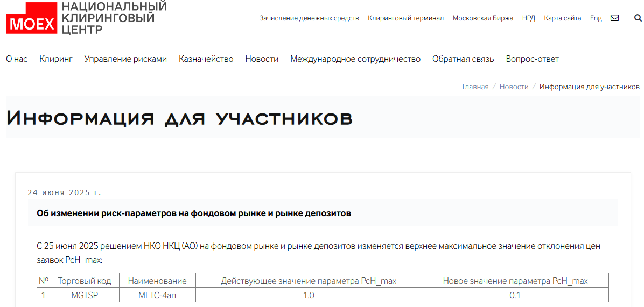Click the Наименование column header
Image resolution: width=644 pixels, height=307 pixels.
pos(157,281)
